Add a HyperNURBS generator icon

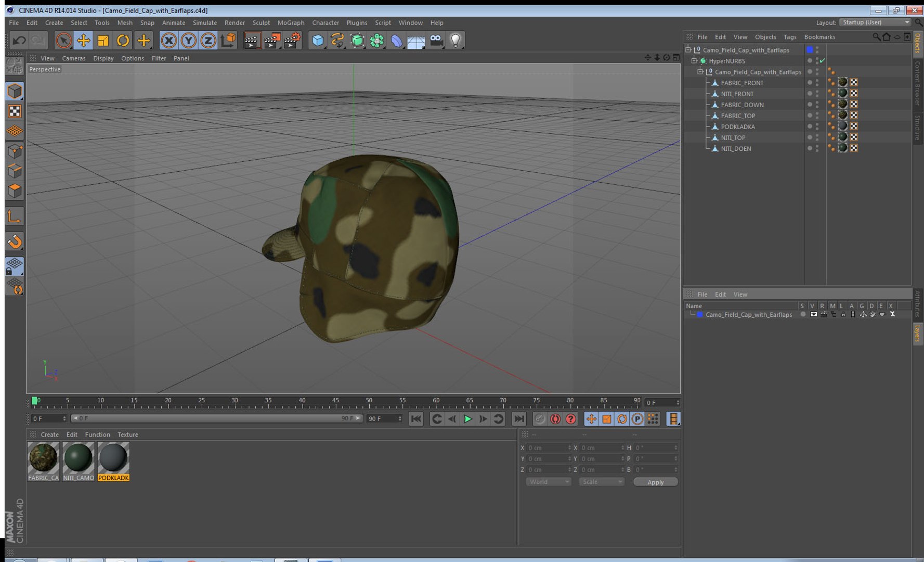tap(357, 40)
